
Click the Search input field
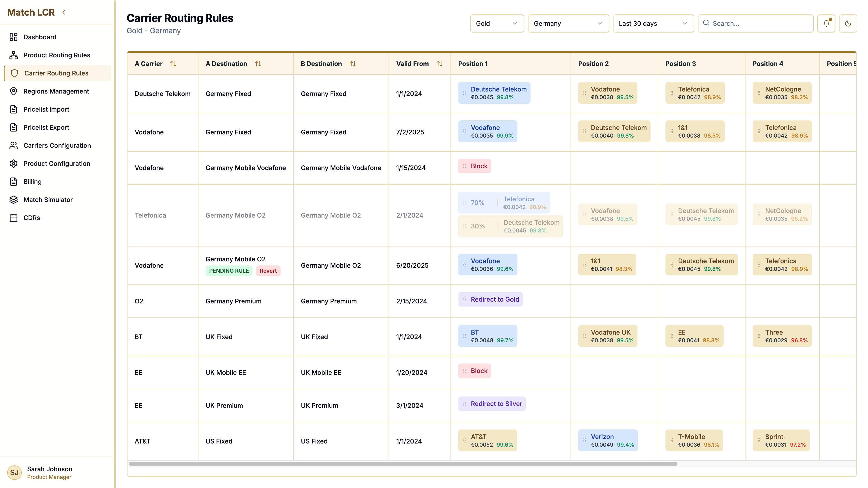pos(755,23)
